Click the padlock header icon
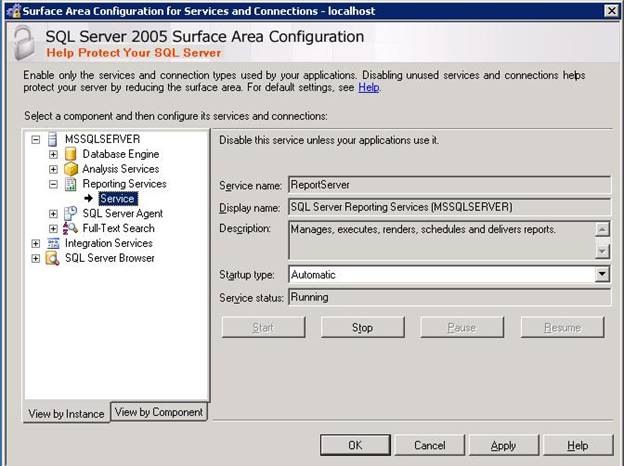 pyautogui.click(x=24, y=43)
